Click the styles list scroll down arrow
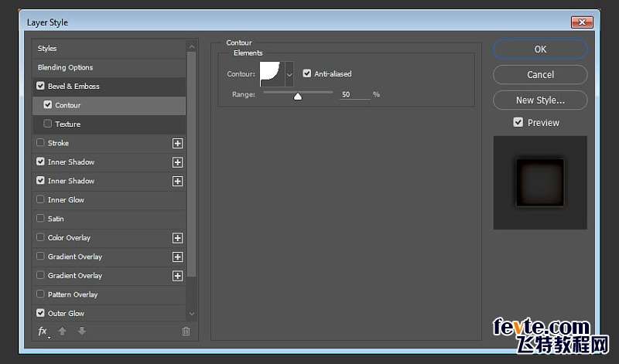The width and height of the screenshot is (619, 364). (x=192, y=314)
